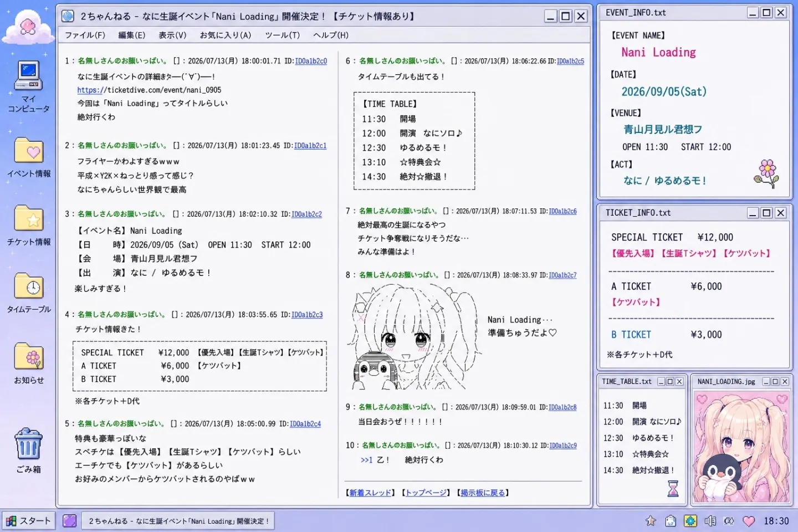Open the ツール(T) menu
Viewport: 798px width, 532px height.
tap(282, 35)
